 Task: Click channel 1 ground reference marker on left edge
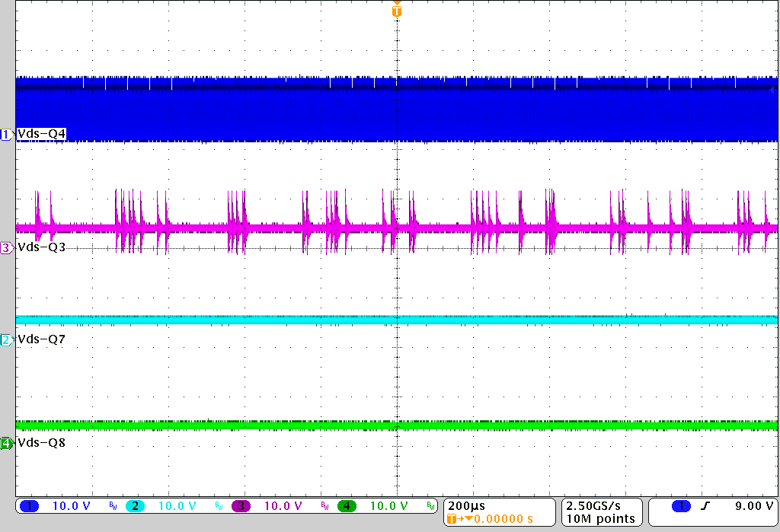click(5, 135)
